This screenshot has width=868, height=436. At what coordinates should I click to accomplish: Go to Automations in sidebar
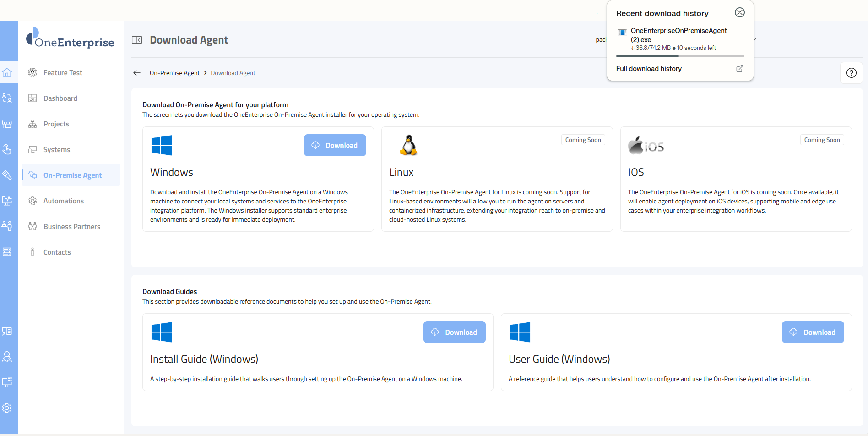[x=63, y=201]
